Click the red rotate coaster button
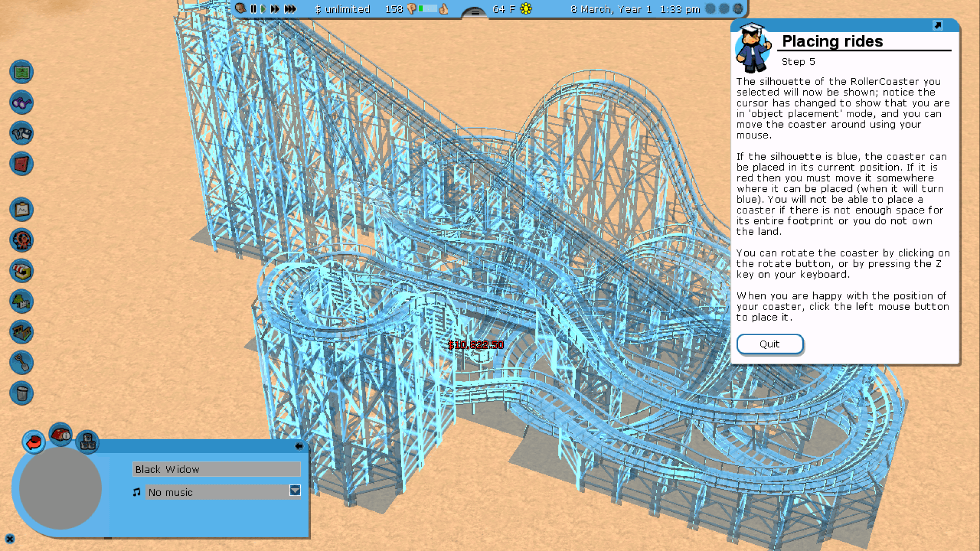The height and width of the screenshot is (551, 980). tap(34, 442)
